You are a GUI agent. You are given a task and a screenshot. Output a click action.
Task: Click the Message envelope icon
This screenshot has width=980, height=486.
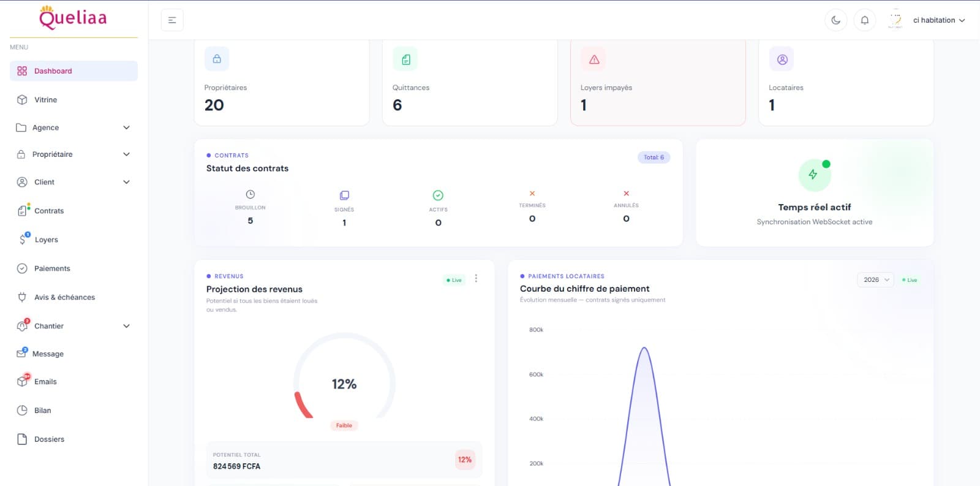[x=21, y=353]
